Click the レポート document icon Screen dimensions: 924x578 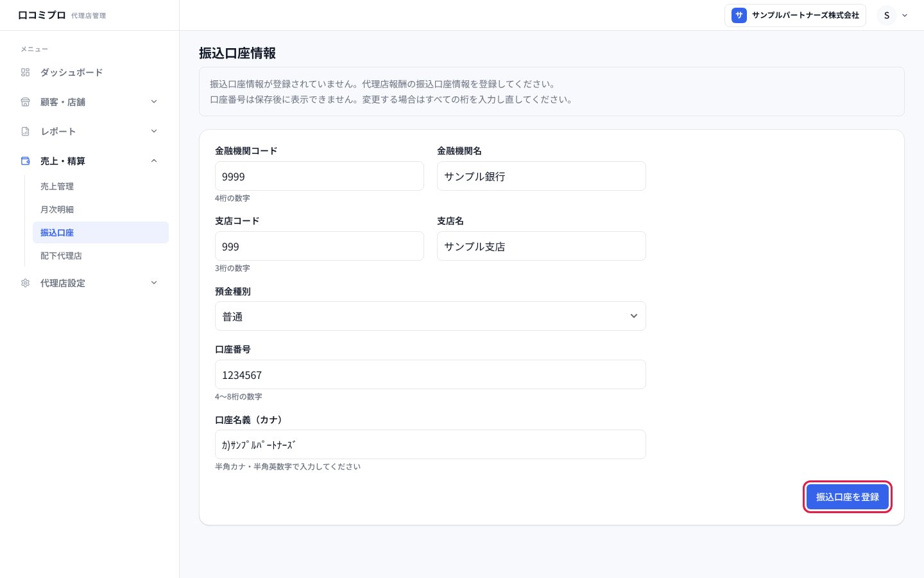coord(26,132)
